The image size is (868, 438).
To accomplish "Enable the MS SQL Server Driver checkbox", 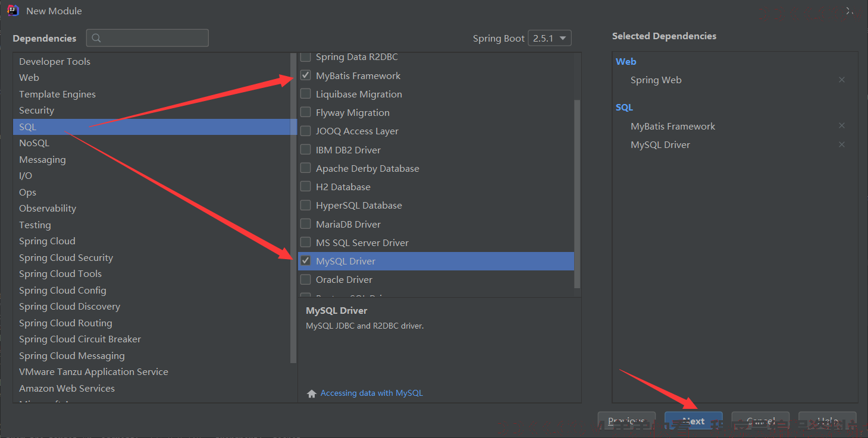I will tap(306, 242).
